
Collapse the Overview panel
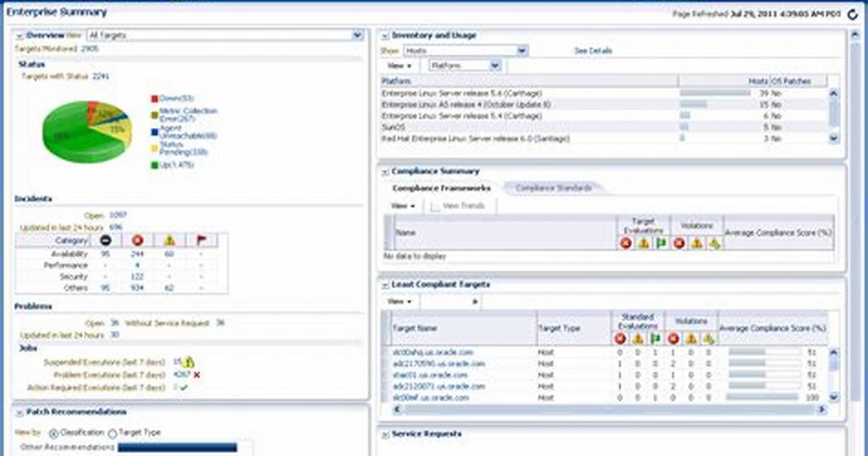20,36
